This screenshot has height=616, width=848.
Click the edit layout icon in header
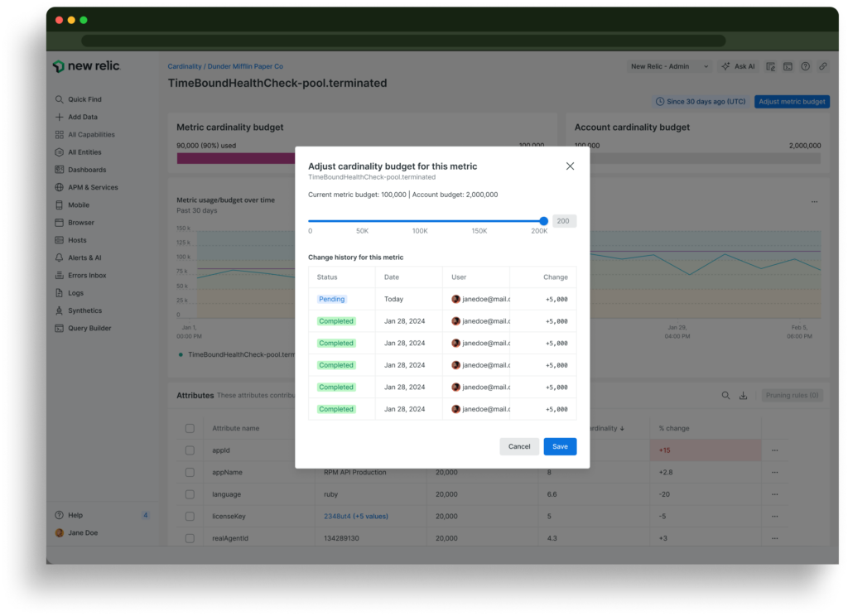771,66
